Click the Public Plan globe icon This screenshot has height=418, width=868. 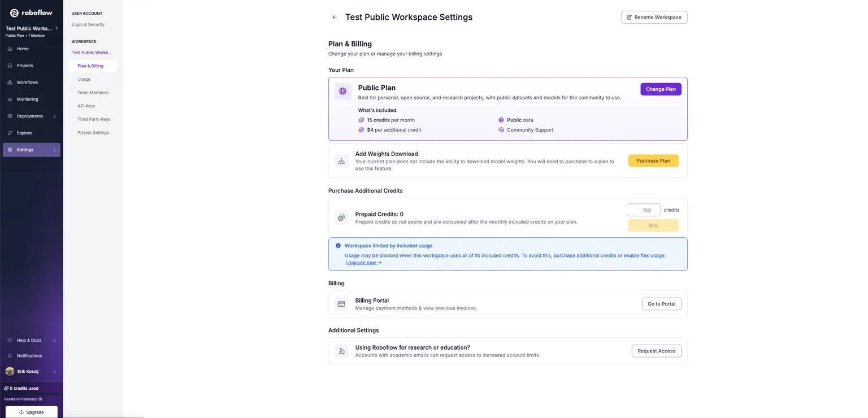(342, 91)
